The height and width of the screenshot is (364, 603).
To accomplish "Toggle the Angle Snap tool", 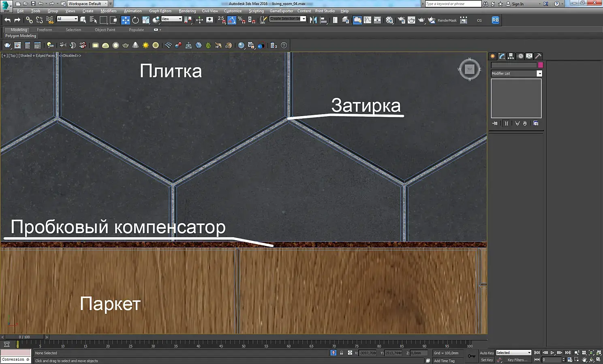I will click(232, 20).
